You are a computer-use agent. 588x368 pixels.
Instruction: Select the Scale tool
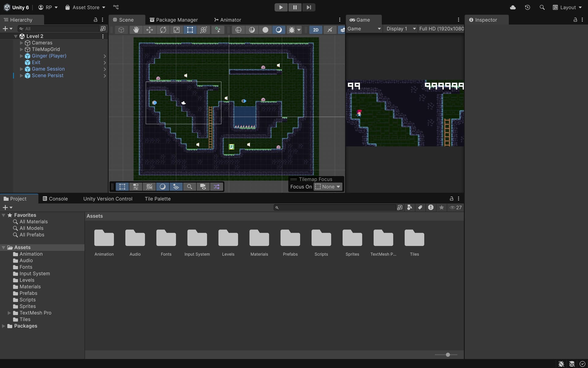click(x=176, y=30)
